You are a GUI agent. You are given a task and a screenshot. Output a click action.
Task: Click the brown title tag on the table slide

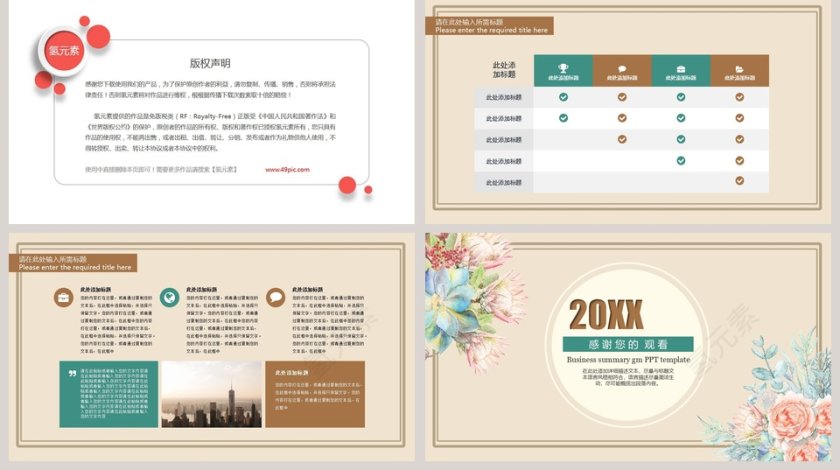pos(489,26)
